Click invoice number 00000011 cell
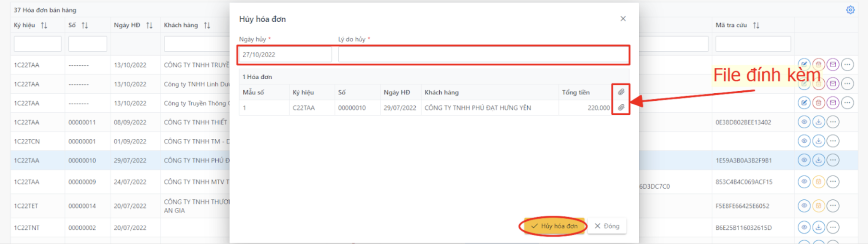Viewport: 868px width, 244px height. click(x=82, y=122)
